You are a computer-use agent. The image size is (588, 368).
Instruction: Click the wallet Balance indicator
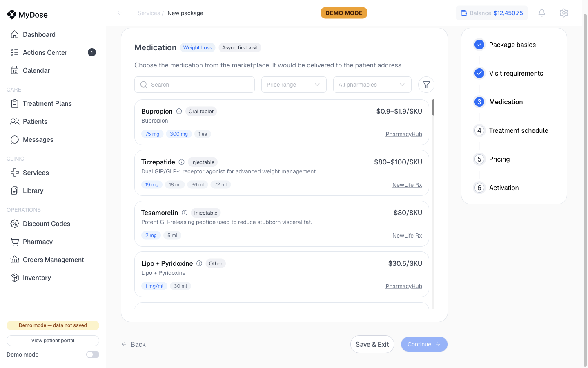[x=492, y=13]
